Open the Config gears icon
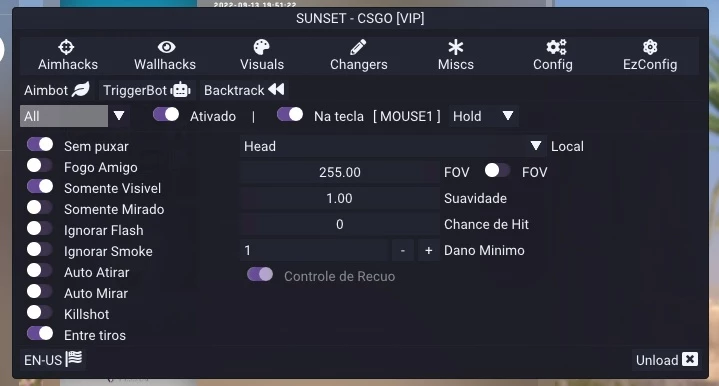The width and height of the screenshot is (719, 386). click(x=556, y=47)
